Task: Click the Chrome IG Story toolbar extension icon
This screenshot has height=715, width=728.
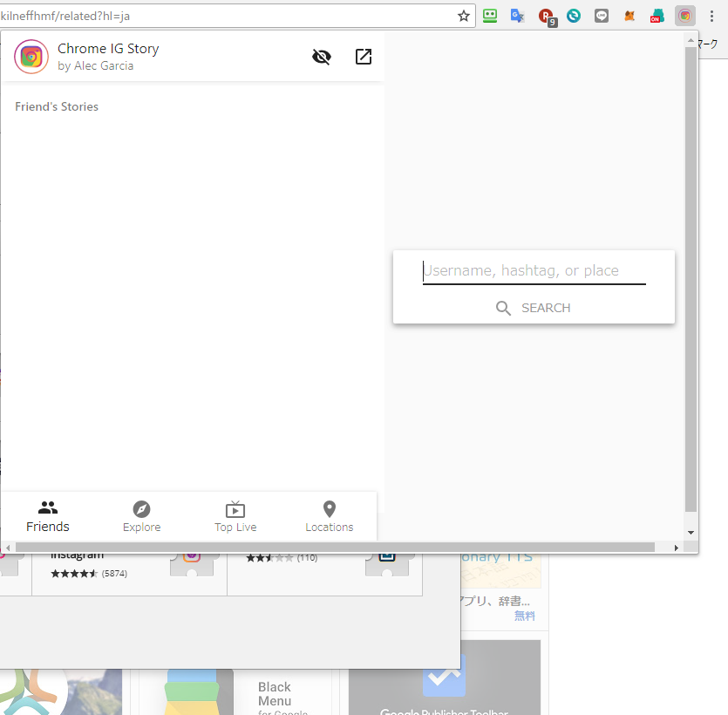Action: point(684,16)
